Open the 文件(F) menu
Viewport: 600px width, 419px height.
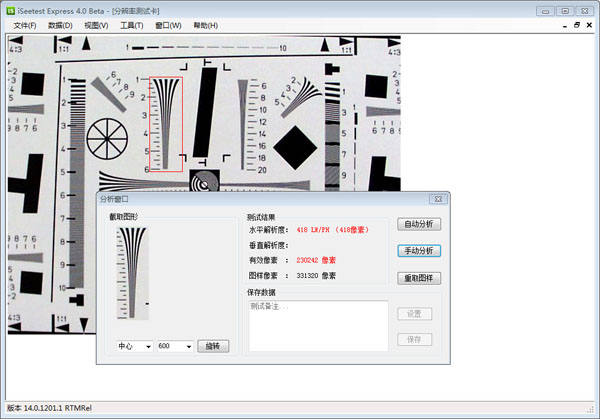click(25, 25)
